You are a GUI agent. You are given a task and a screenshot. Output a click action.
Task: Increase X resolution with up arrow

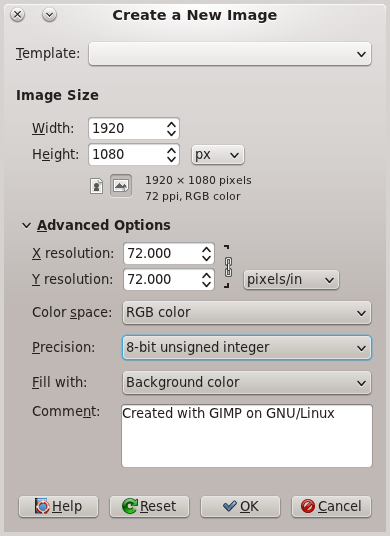coord(206,249)
